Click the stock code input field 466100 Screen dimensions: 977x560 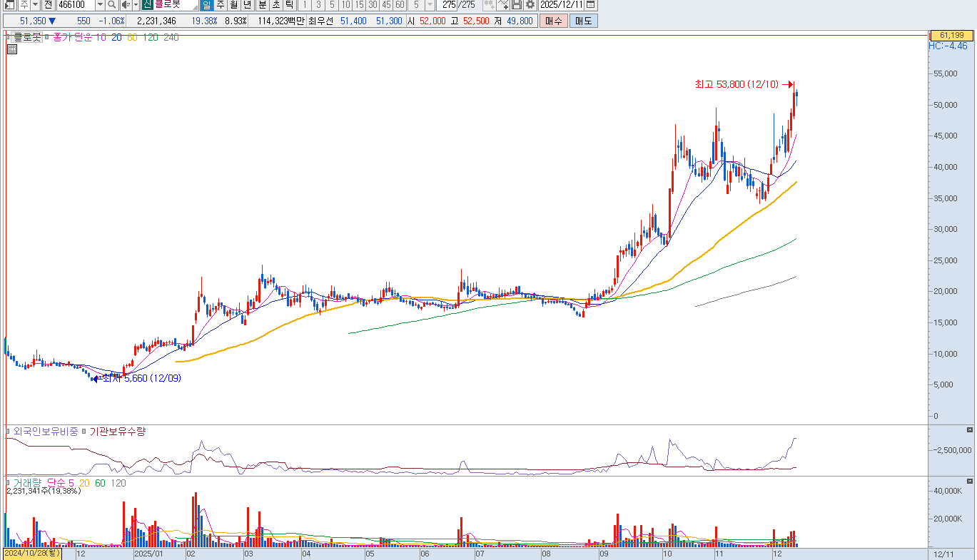tap(75, 5)
